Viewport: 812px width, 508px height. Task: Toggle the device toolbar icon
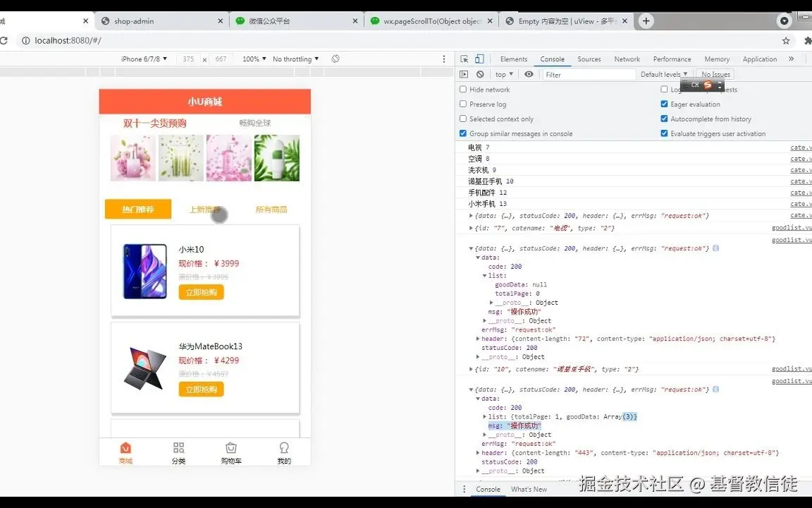[479, 59]
